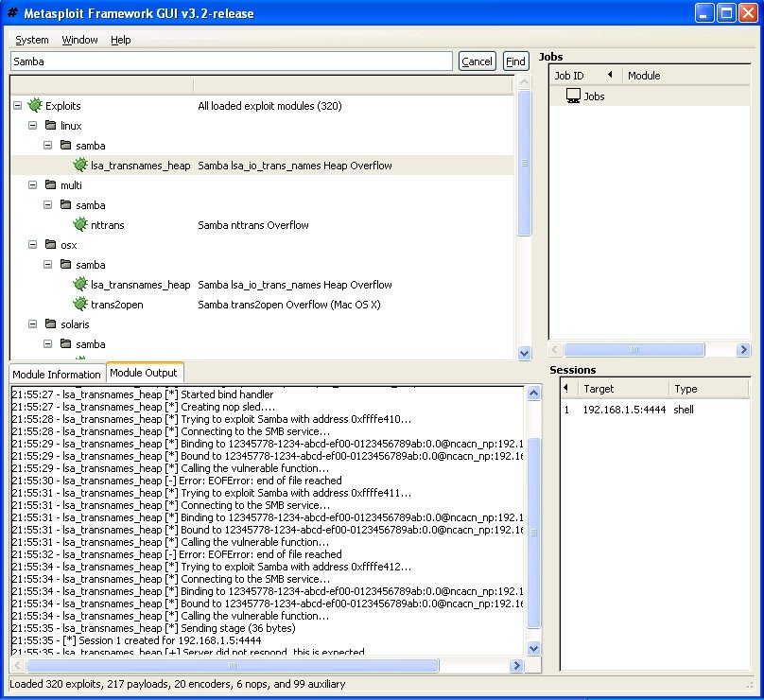Click the output pane scroll-right arrow
Screen dimensions: 764x700
click(x=516, y=665)
